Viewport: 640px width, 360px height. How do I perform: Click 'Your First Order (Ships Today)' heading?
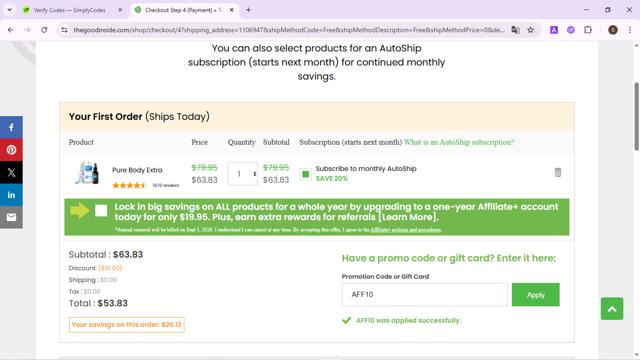(x=139, y=116)
